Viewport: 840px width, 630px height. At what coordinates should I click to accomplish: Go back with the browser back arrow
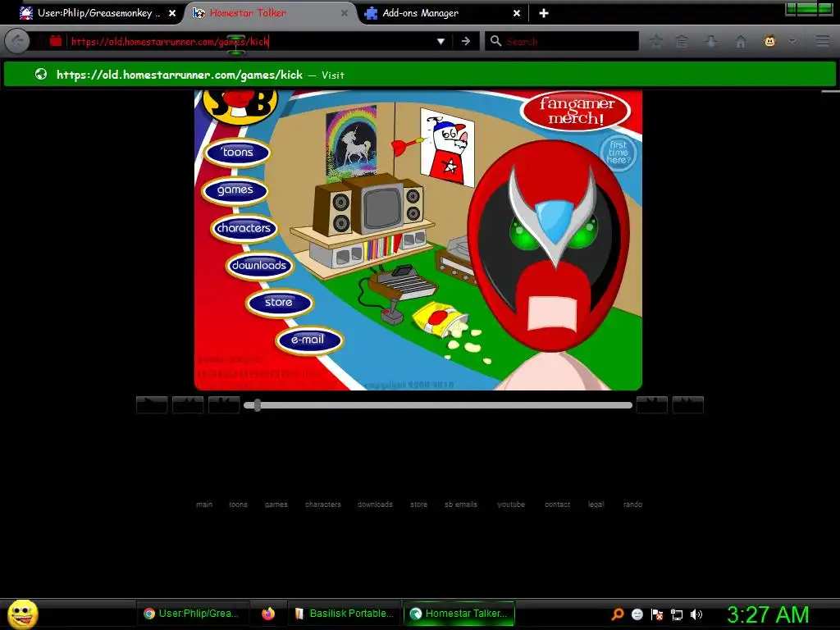pyautogui.click(x=17, y=41)
